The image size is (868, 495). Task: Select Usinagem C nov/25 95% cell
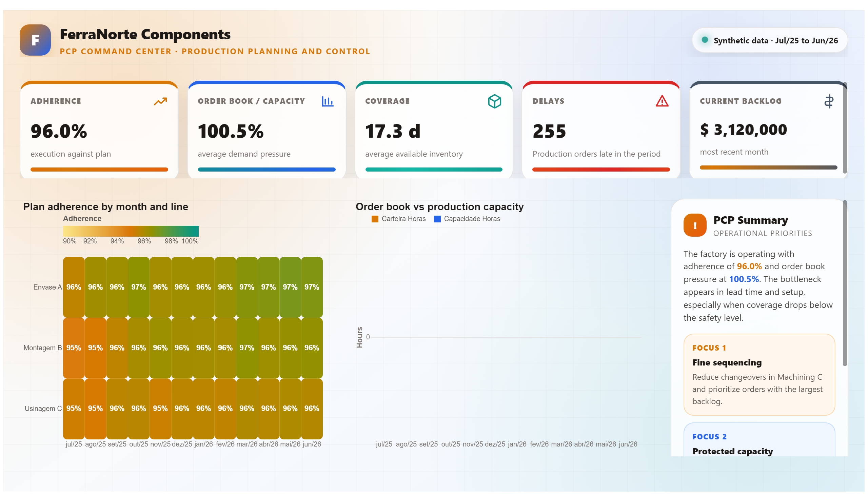(160, 409)
